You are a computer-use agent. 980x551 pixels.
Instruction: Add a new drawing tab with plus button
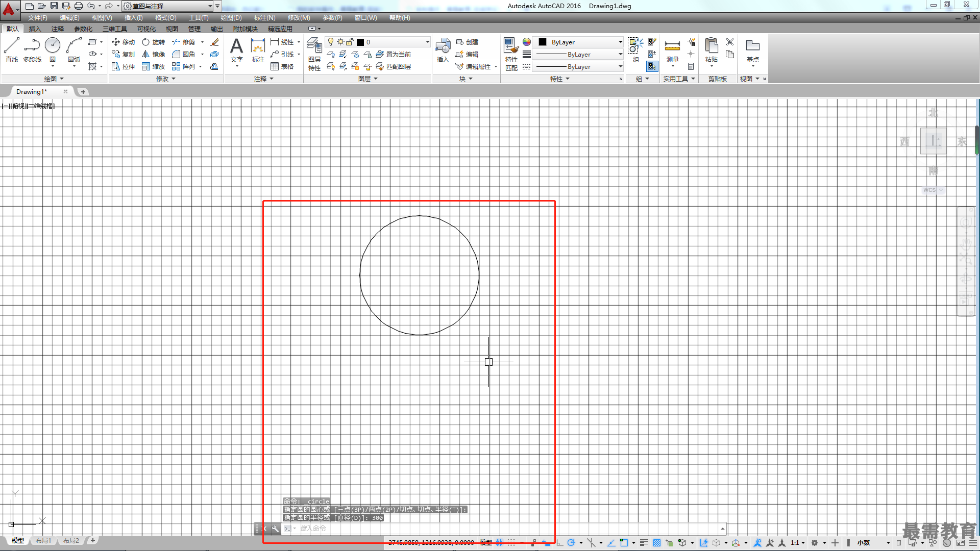point(83,91)
